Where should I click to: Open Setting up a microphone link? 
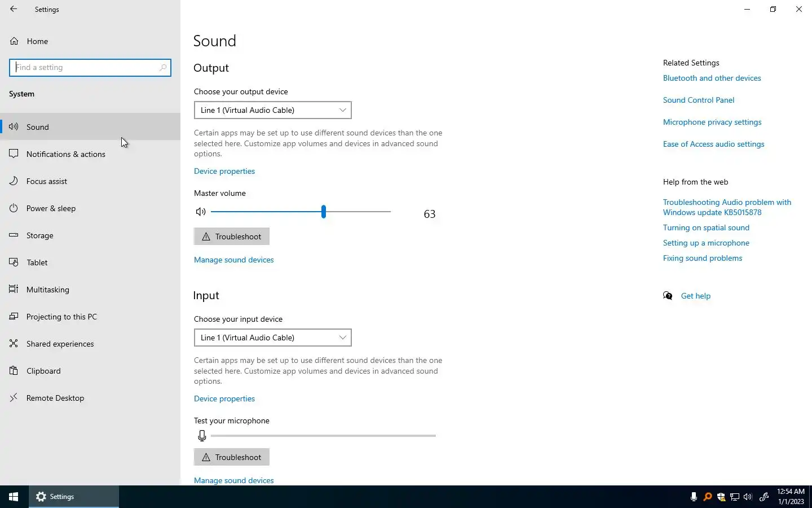click(706, 243)
